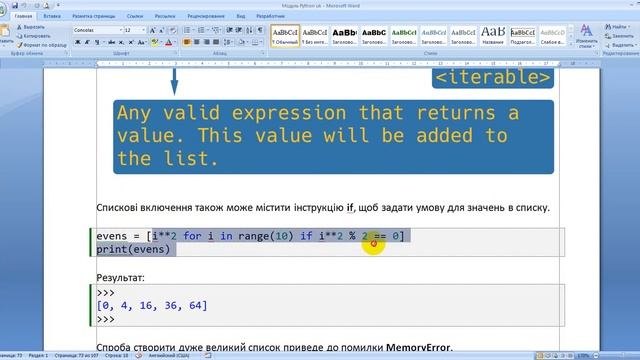The width and height of the screenshot is (640, 360).
Task: Apply the Название style
Action: click(493, 36)
